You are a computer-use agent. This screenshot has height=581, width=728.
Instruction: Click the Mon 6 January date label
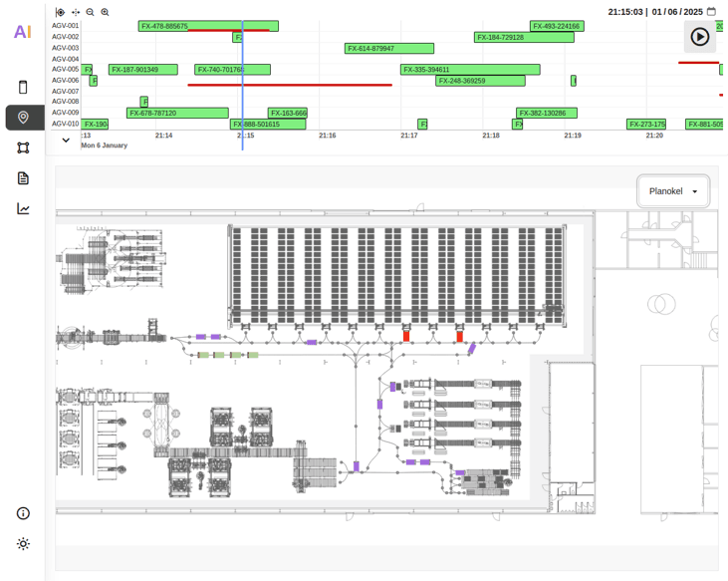click(x=104, y=145)
